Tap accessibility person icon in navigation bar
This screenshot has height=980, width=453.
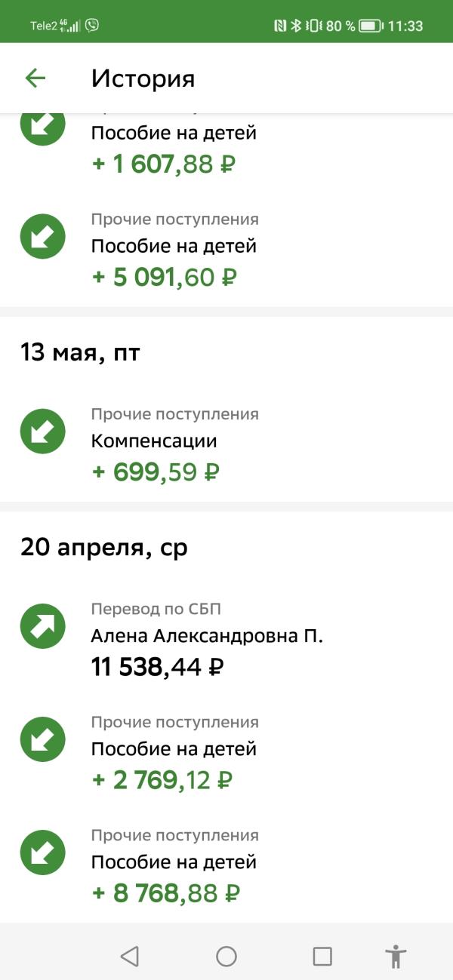[396, 957]
